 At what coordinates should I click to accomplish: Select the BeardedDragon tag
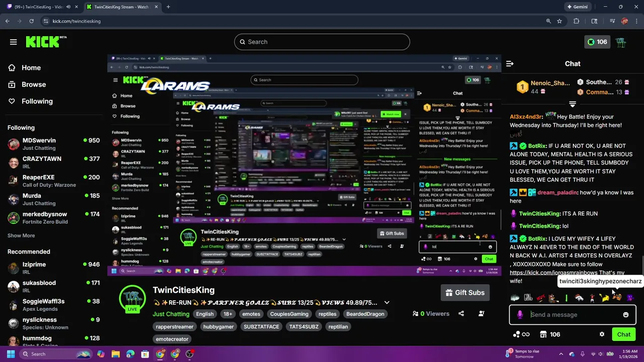(365, 314)
